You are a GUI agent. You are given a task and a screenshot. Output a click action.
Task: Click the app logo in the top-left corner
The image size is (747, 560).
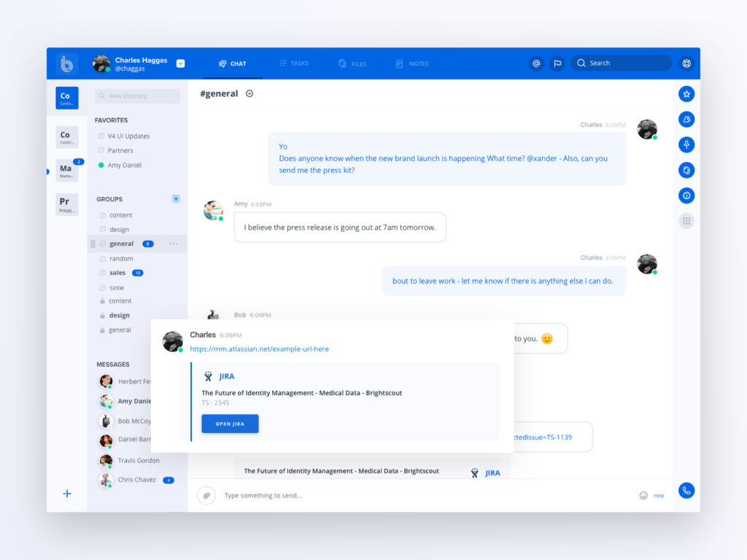(66, 63)
